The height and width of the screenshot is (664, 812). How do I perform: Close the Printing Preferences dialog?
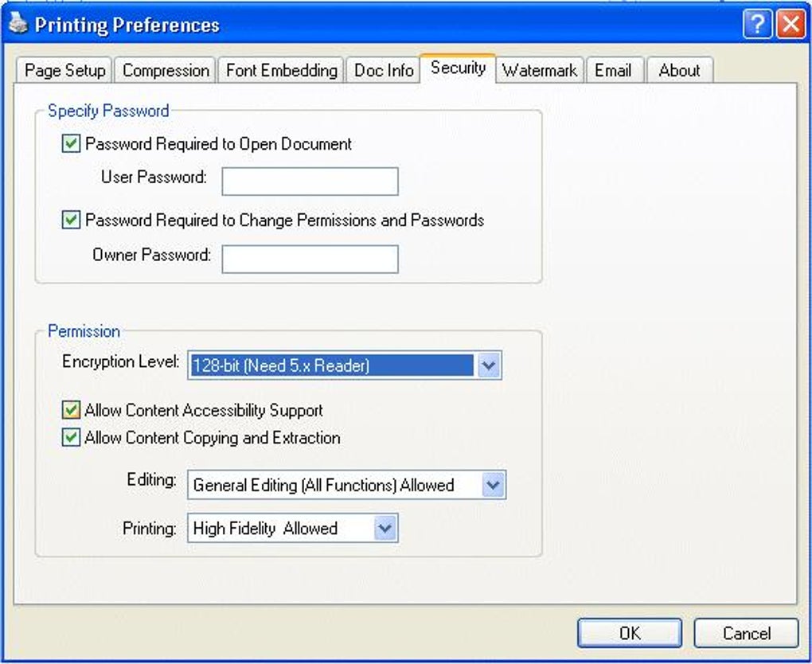coord(791,25)
